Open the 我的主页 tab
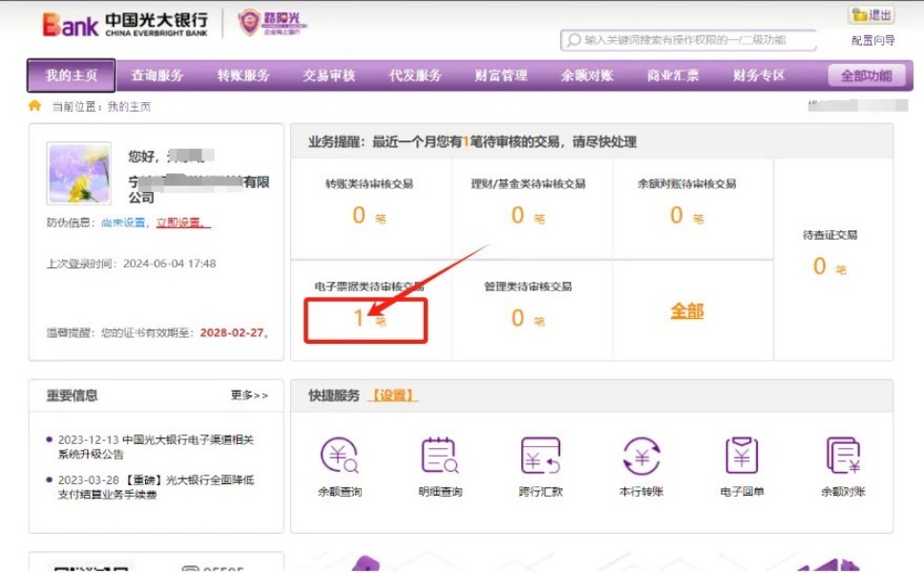This screenshot has width=924, height=573. [72, 75]
